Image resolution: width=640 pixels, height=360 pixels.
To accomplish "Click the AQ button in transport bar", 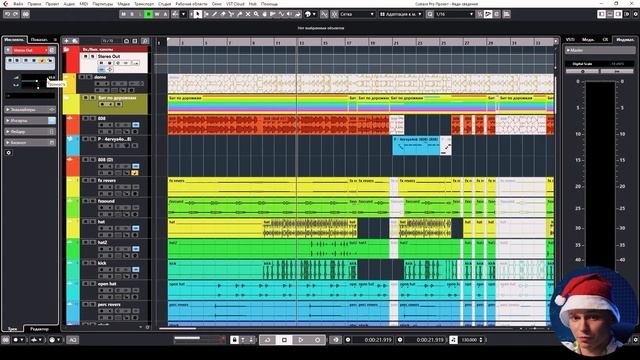I will coord(73,340).
